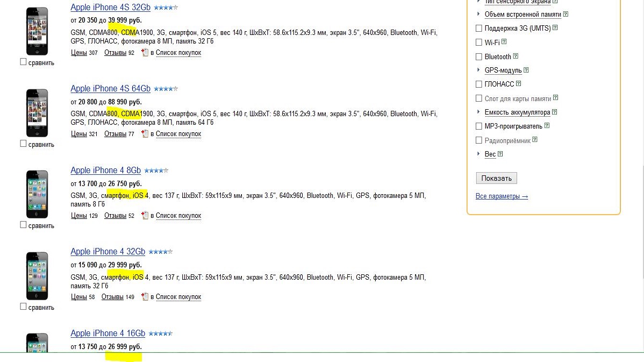The width and height of the screenshot is (644, 362).
Task: Expand Объем встроенной памяти filter
Action: [523, 15]
